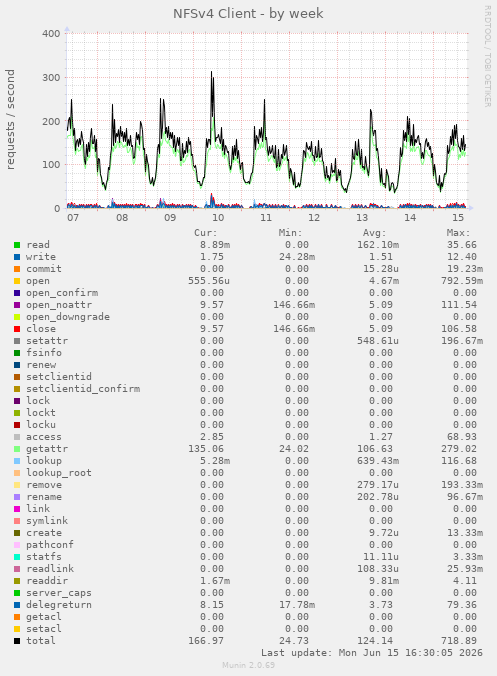Click the red close legend swatch
The image size is (497, 676).
(x=17, y=329)
